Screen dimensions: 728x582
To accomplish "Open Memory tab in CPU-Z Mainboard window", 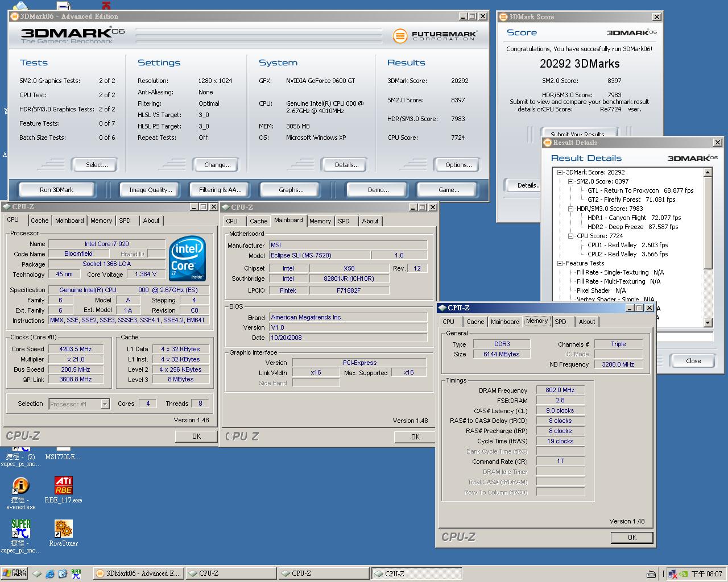I will point(320,221).
